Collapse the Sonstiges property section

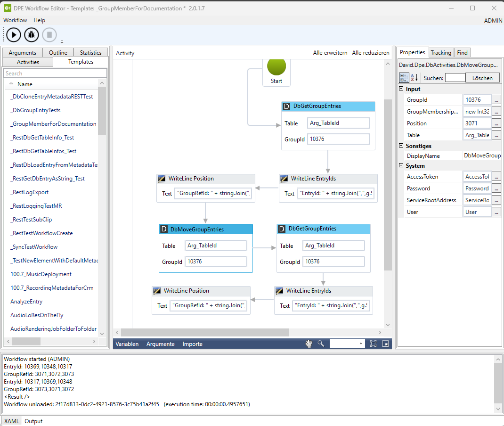pyautogui.click(x=401, y=146)
